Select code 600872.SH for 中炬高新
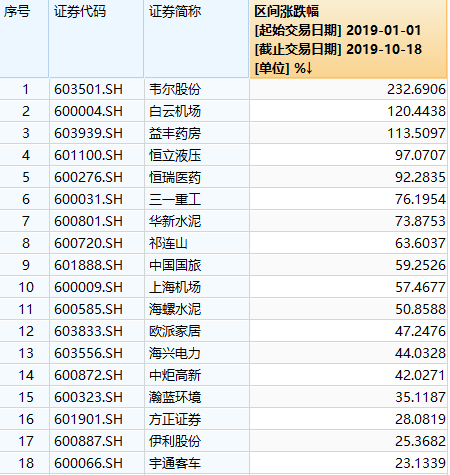450x475 pixels. coord(96,375)
